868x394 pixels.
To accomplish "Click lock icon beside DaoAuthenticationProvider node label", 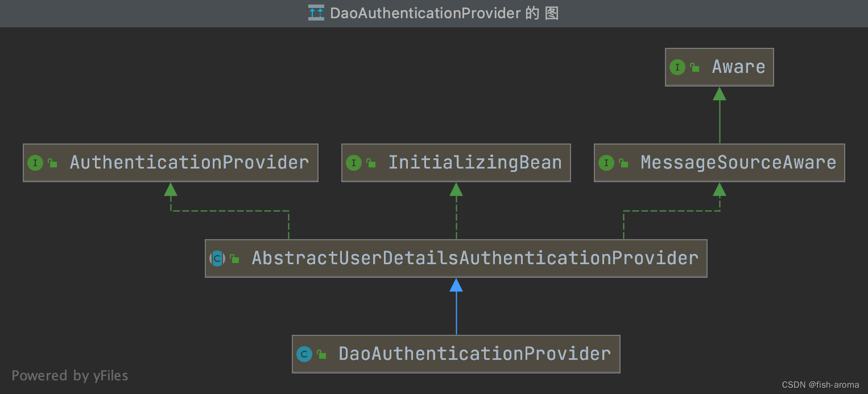I will [x=322, y=355].
